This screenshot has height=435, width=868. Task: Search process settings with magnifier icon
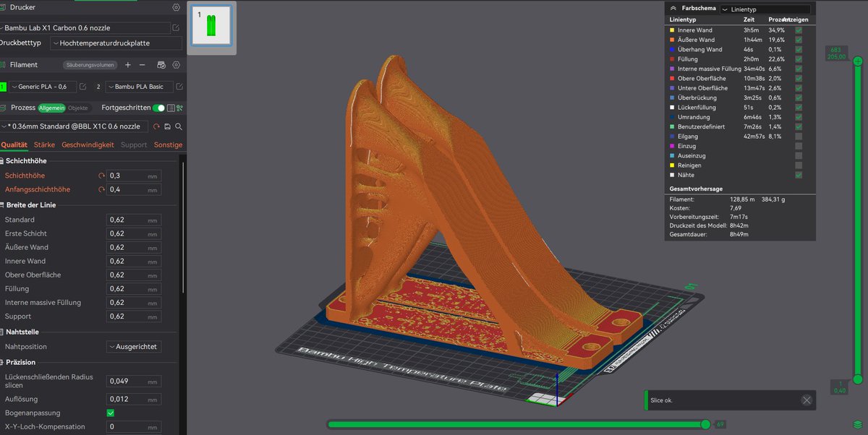point(178,126)
